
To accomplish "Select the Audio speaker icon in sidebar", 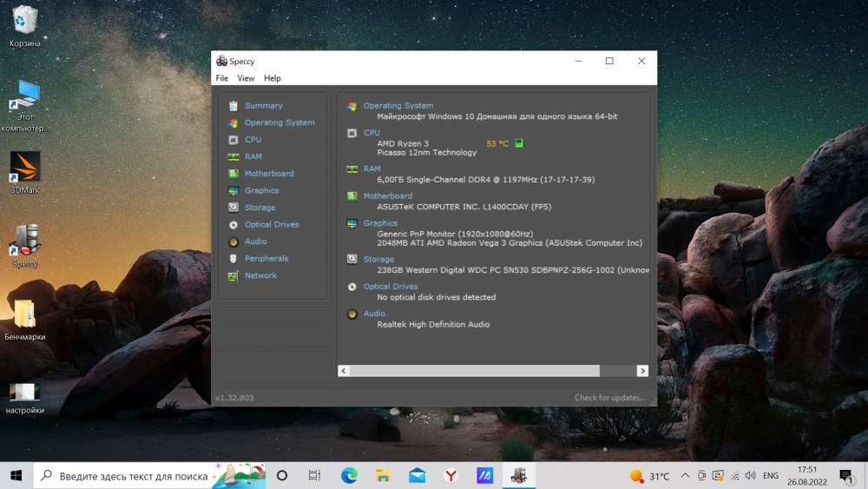I will [233, 242].
